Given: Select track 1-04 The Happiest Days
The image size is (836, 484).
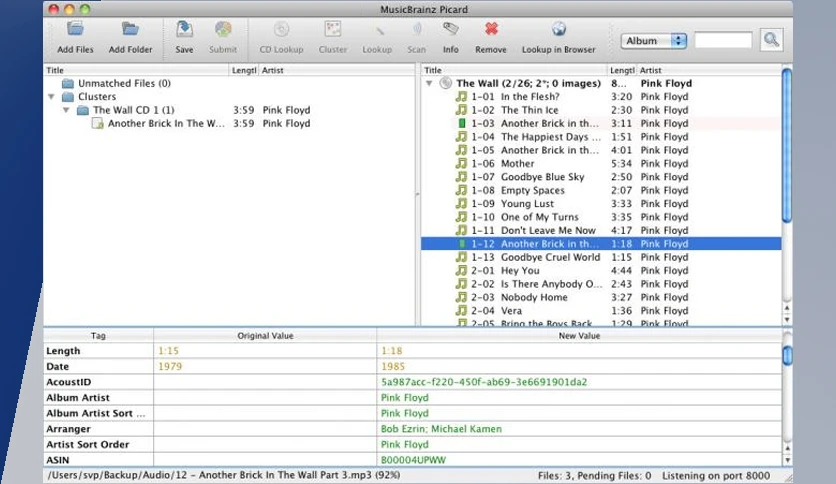Looking at the screenshot, I should tap(601, 137).
